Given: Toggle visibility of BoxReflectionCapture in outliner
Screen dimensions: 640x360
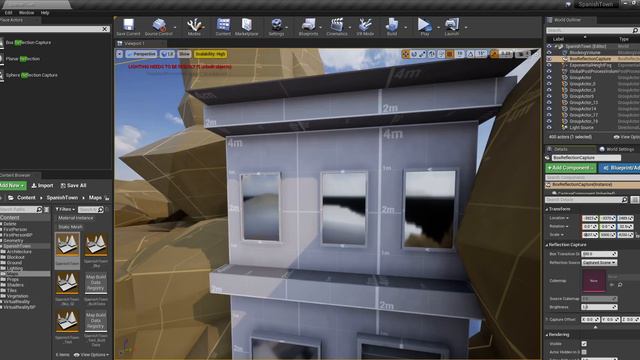Looking at the screenshot, I should click(549, 59).
